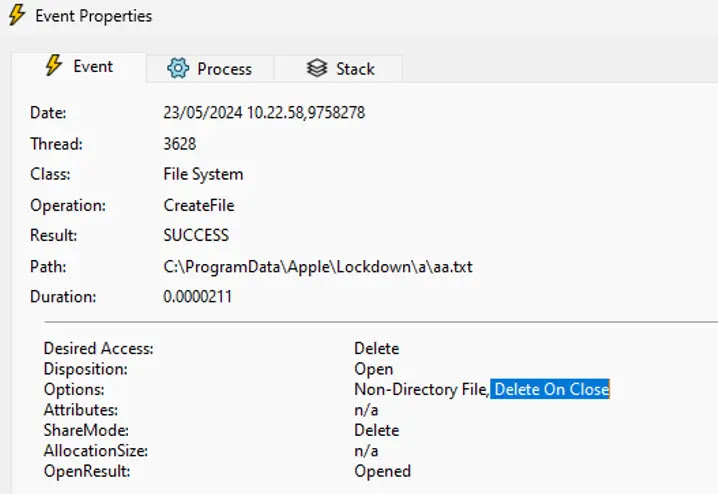This screenshot has width=718, height=494.
Task: Open the Process tab label
Action: [x=224, y=69]
